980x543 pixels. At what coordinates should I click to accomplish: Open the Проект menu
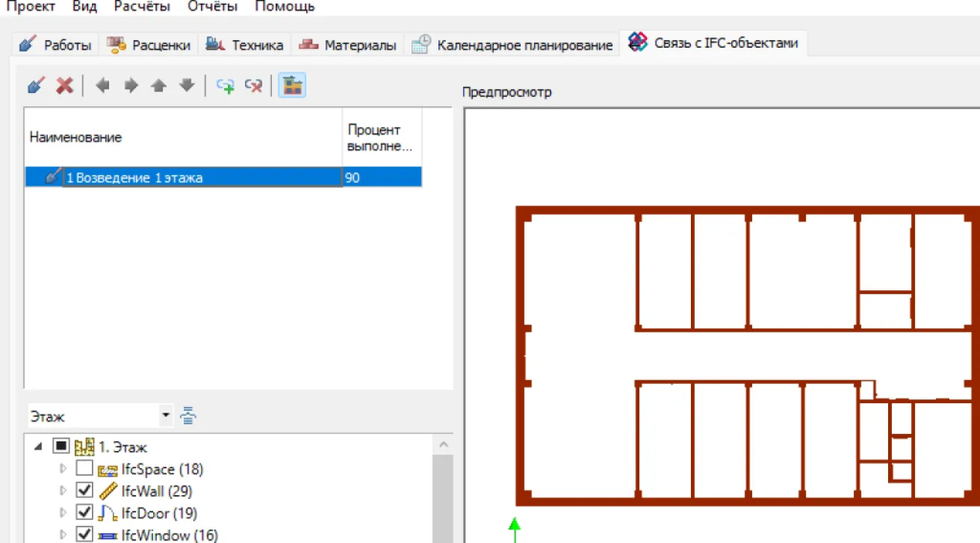(x=31, y=7)
